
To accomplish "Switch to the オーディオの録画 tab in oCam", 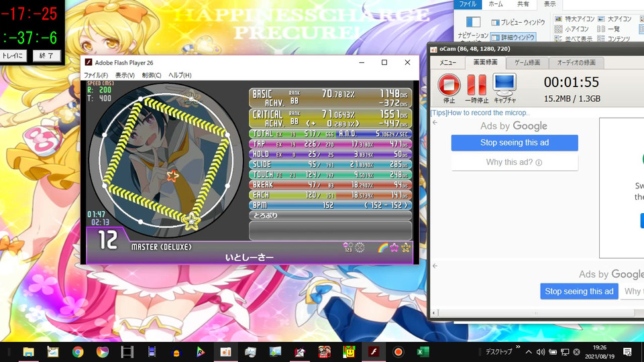I will pyautogui.click(x=576, y=62).
